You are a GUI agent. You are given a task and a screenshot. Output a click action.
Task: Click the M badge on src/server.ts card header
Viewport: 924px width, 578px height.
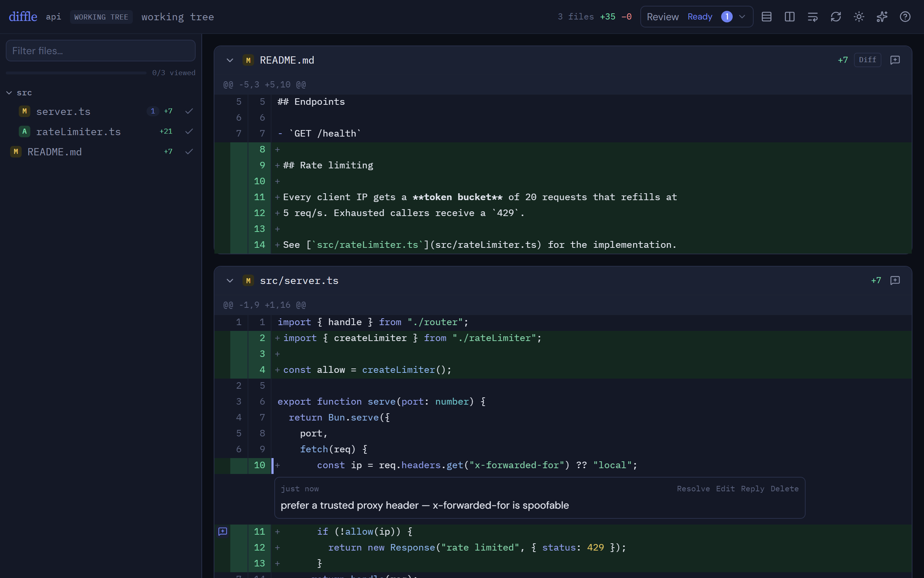248,281
